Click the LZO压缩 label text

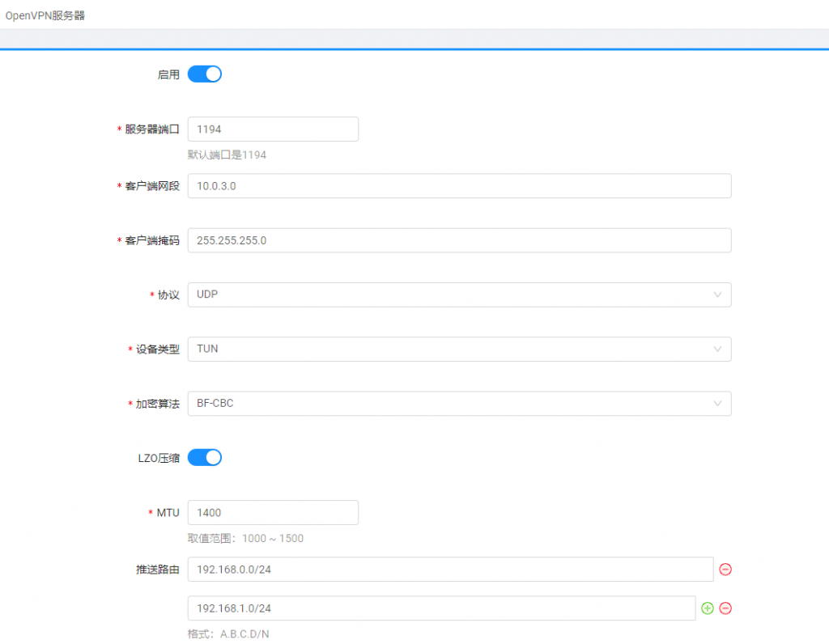click(158, 458)
